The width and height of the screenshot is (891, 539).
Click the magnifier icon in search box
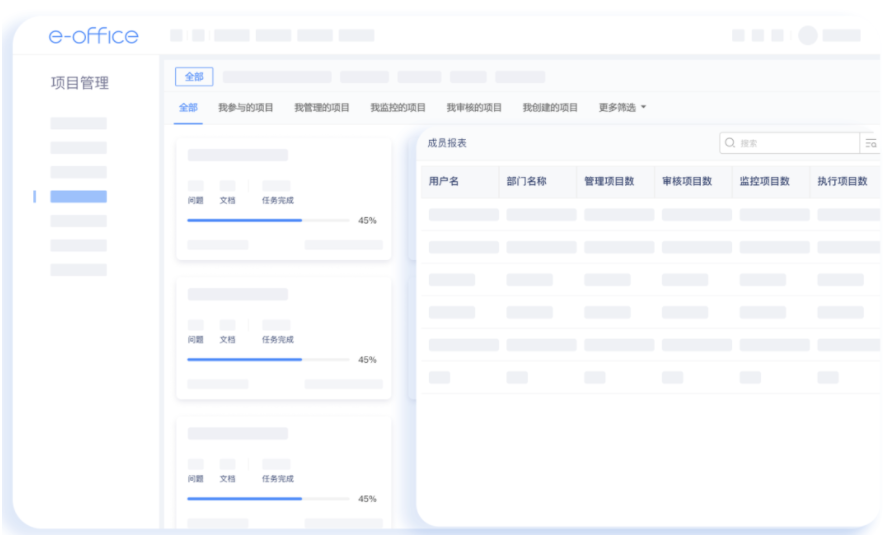(x=730, y=143)
